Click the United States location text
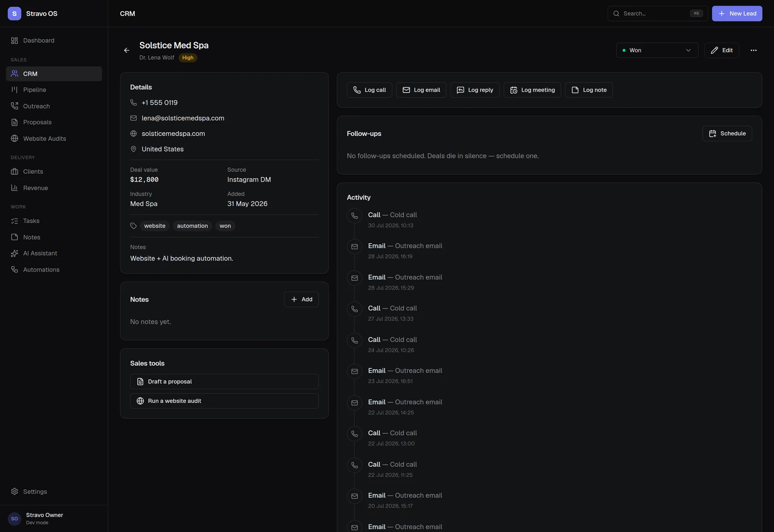Image resolution: width=774 pixels, height=532 pixels. point(163,149)
